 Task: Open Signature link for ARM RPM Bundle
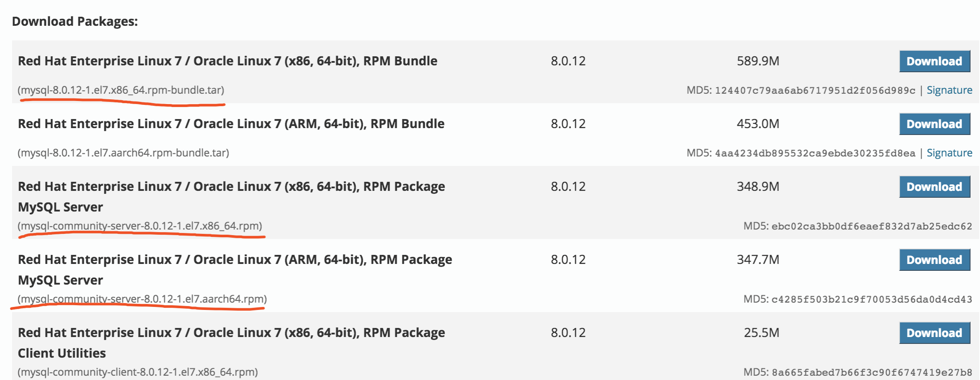(x=949, y=153)
